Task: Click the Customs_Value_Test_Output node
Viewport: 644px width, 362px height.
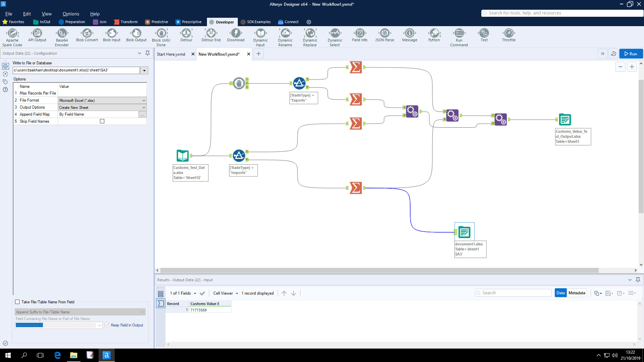Action: (x=565, y=120)
